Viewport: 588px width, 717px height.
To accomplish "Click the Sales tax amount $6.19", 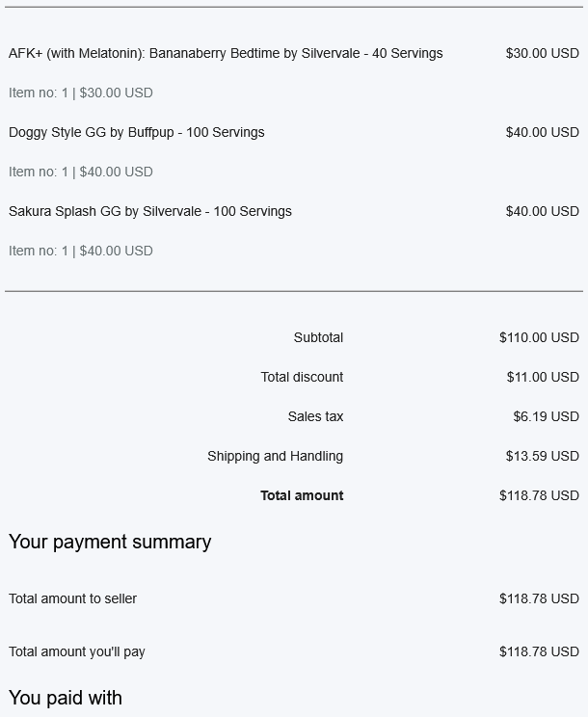I will tap(546, 416).
